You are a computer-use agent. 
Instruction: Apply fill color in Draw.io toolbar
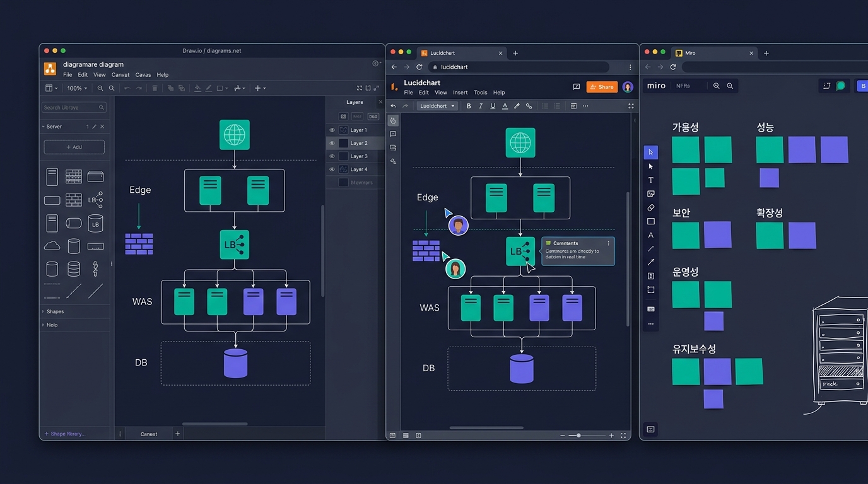click(x=197, y=88)
